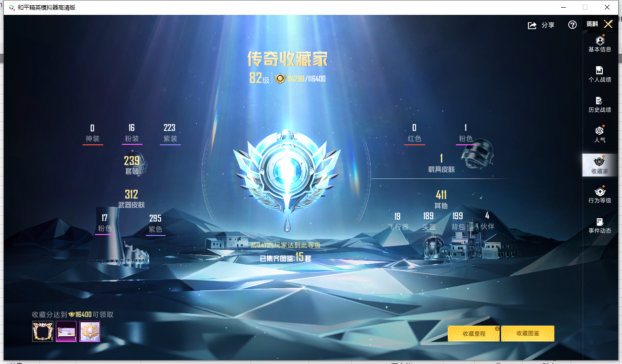Image resolution: width=622 pixels, height=364 pixels.
Task: Open the help question mark icon
Action: [572, 25]
